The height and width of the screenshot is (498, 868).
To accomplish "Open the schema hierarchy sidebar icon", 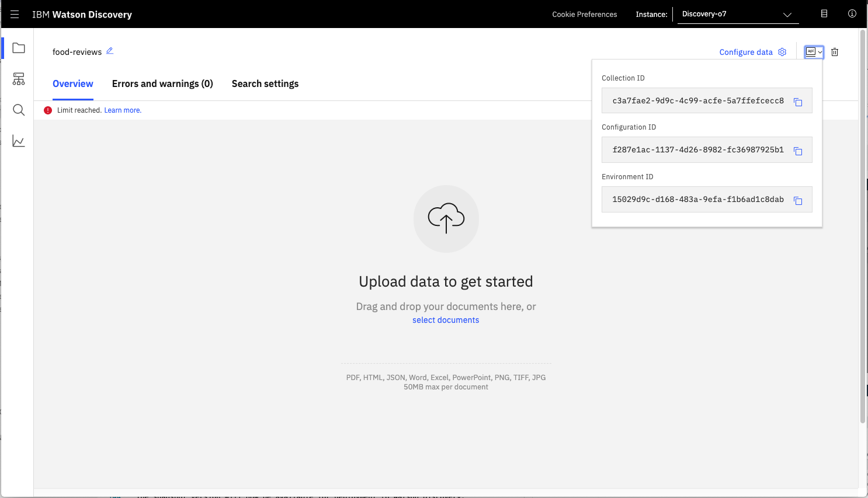I will coord(19,79).
